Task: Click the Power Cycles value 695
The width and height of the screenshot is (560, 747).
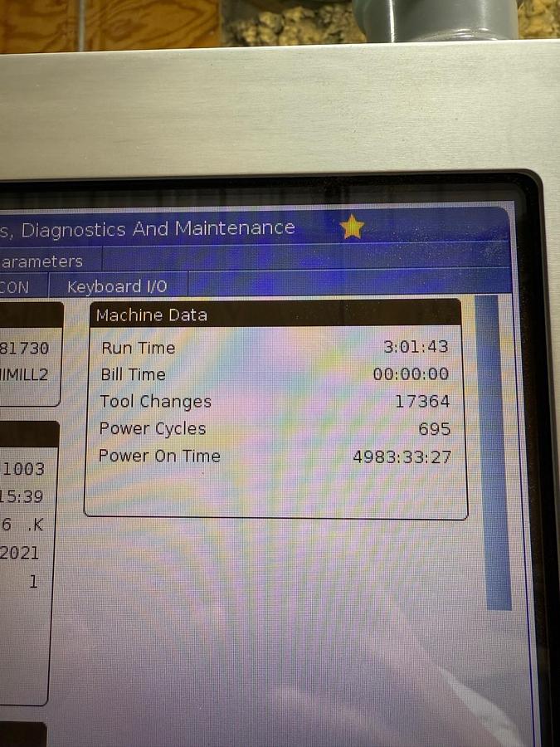Action: [435, 429]
